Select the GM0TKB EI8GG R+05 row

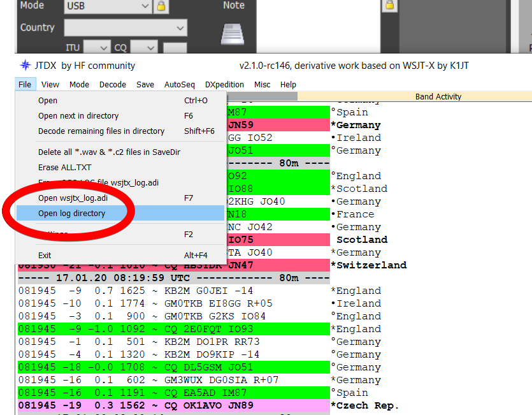[174, 303]
